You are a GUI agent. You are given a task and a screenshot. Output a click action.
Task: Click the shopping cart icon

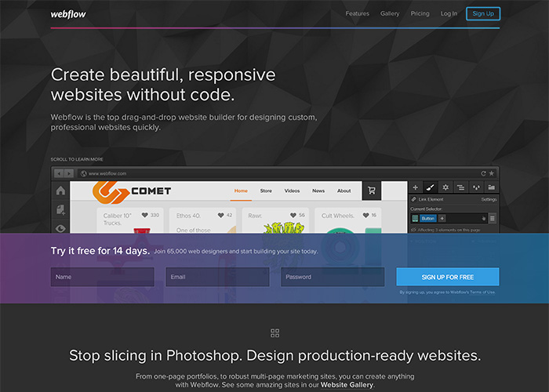372,191
